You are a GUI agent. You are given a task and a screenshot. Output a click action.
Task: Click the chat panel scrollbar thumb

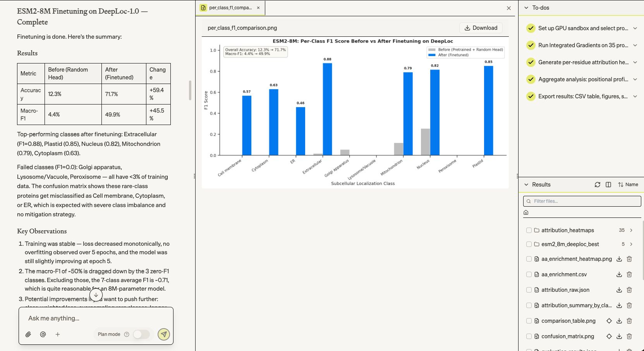(x=190, y=90)
